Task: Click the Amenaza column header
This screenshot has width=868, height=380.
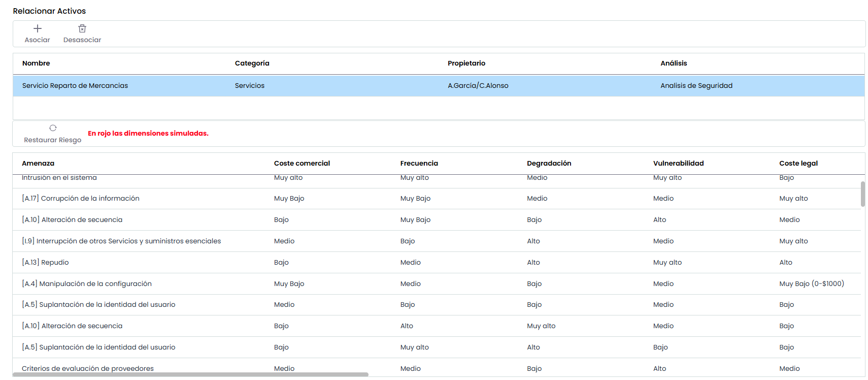Action: tap(38, 164)
